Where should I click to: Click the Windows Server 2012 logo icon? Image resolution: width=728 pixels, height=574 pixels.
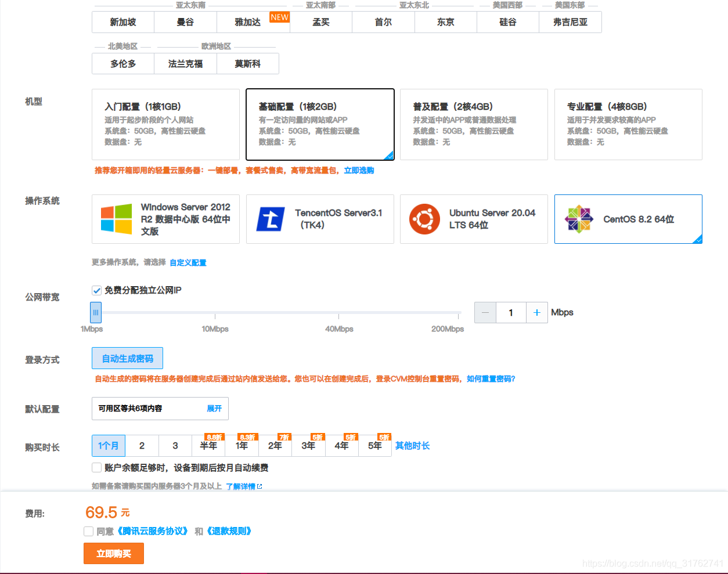click(x=116, y=219)
